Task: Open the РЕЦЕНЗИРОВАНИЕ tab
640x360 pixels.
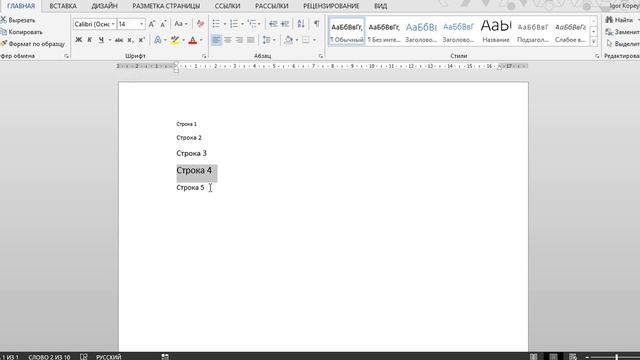Action: (x=331, y=6)
